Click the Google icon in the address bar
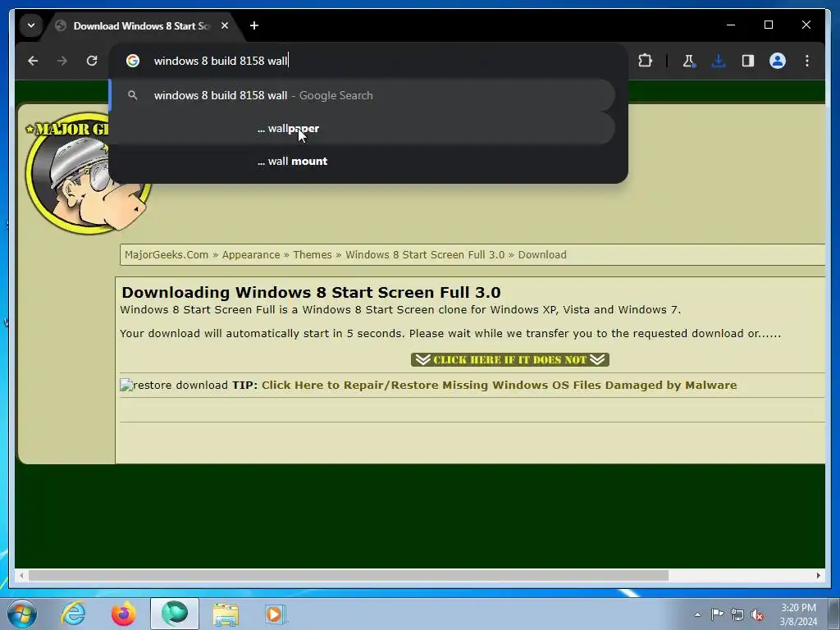 click(x=133, y=61)
